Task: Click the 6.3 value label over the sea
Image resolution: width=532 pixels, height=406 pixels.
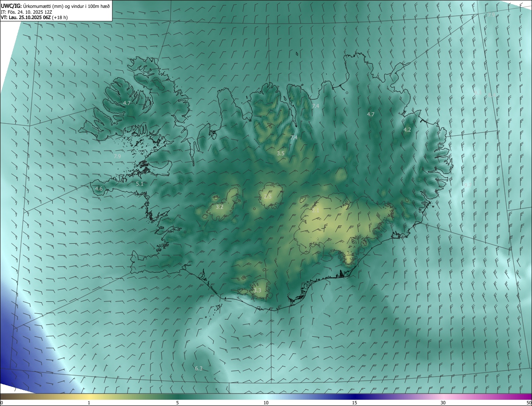Action: (x=199, y=369)
